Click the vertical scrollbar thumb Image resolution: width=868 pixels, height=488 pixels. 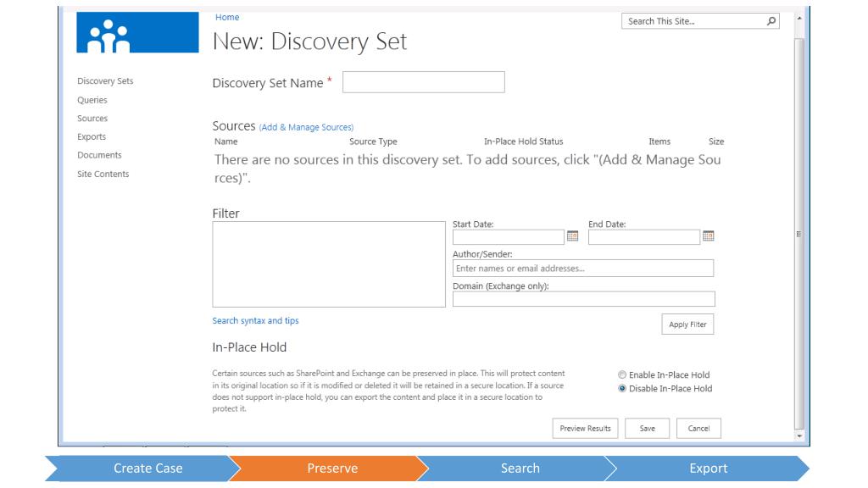(798, 234)
